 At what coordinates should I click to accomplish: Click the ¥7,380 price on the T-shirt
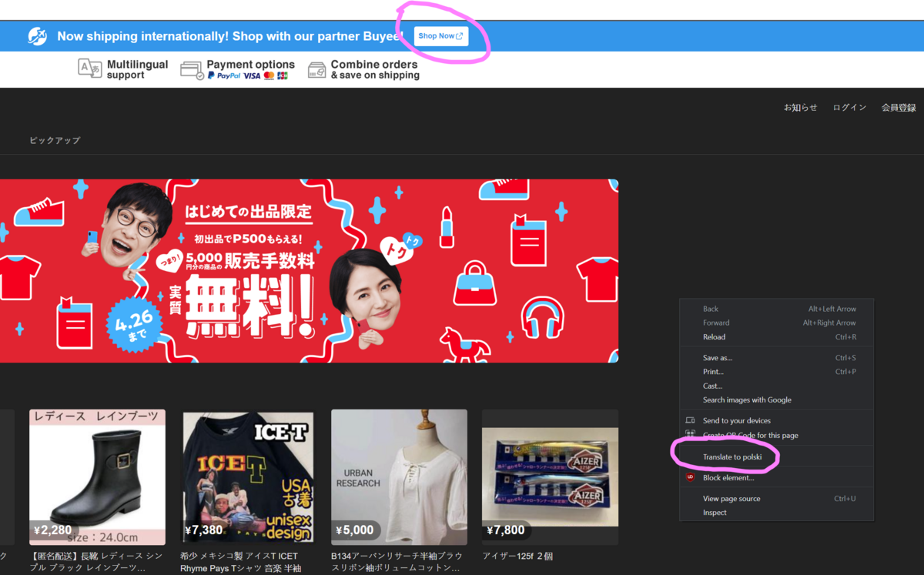click(x=203, y=530)
